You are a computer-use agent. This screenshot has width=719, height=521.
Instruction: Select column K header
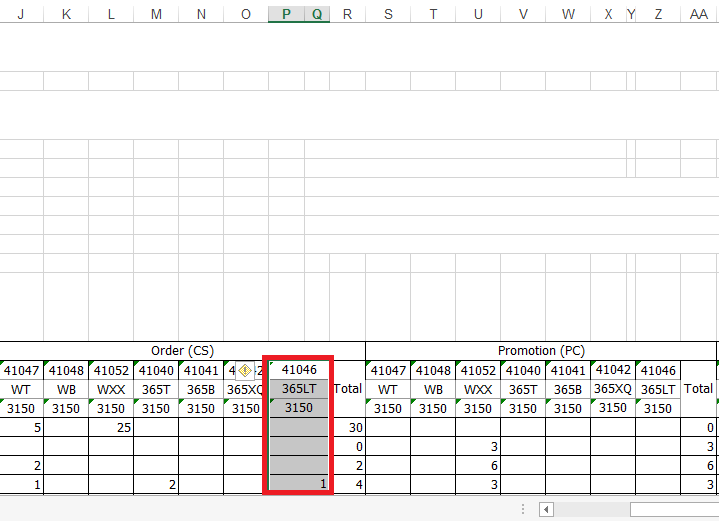point(66,14)
